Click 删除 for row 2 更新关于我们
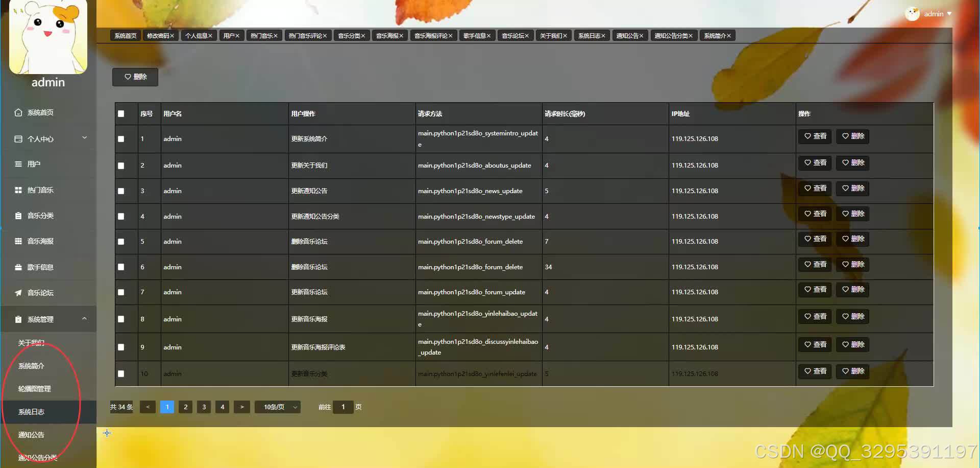 pyautogui.click(x=853, y=163)
